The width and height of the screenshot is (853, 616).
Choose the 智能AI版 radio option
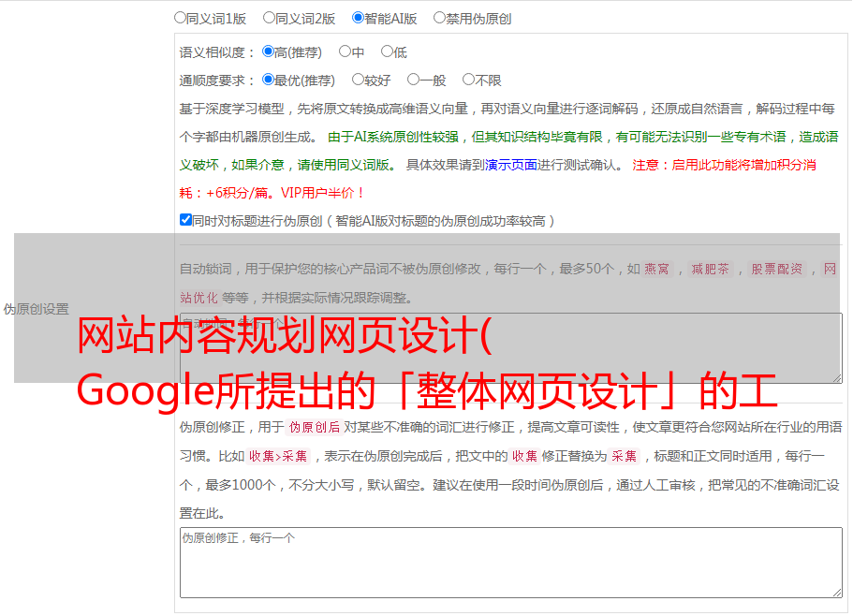[x=358, y=18]
